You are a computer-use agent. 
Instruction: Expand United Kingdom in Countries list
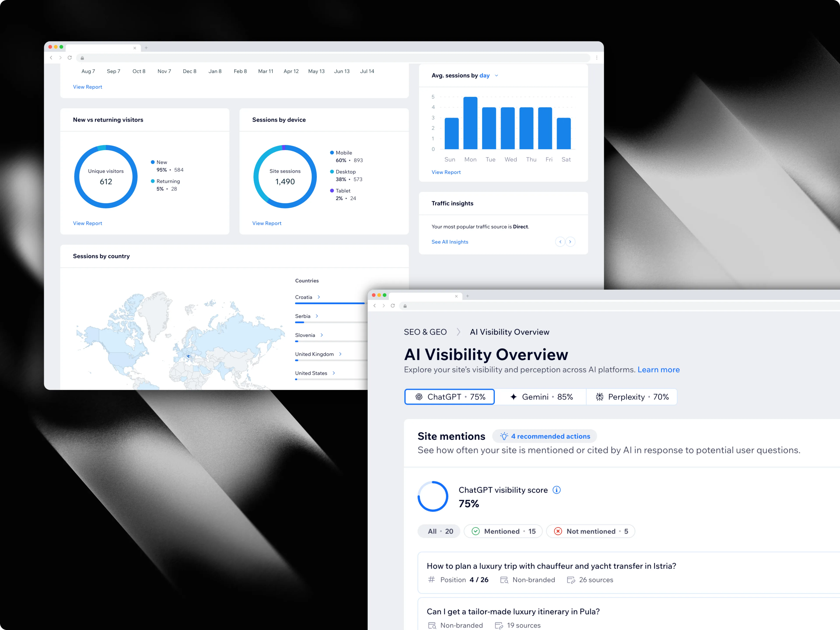coord(341,354)
